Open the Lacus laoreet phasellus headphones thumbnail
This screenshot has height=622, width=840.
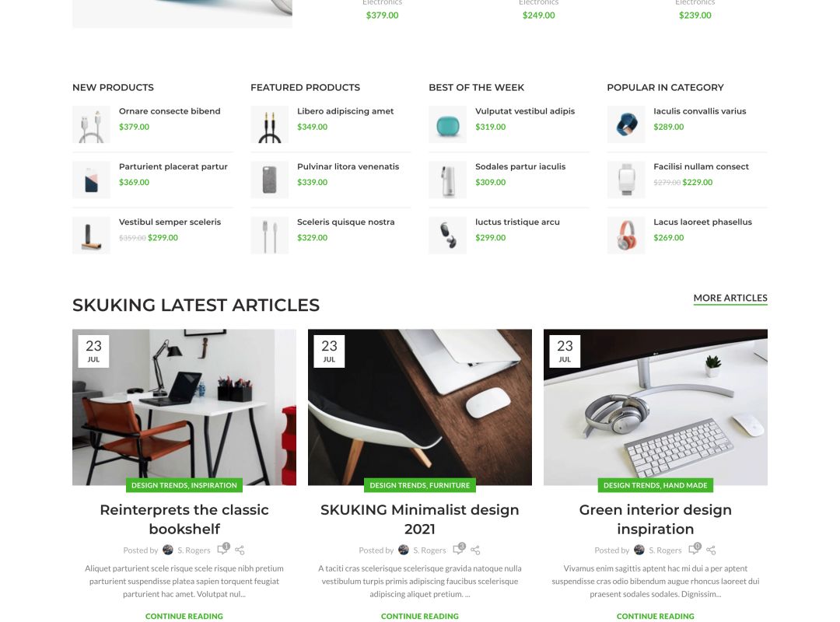625,235
